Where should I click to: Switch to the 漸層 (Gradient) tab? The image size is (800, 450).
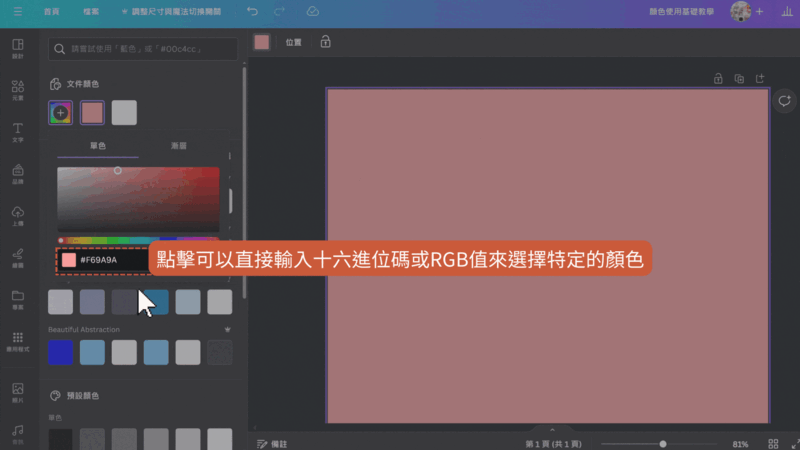coord(179,146)
